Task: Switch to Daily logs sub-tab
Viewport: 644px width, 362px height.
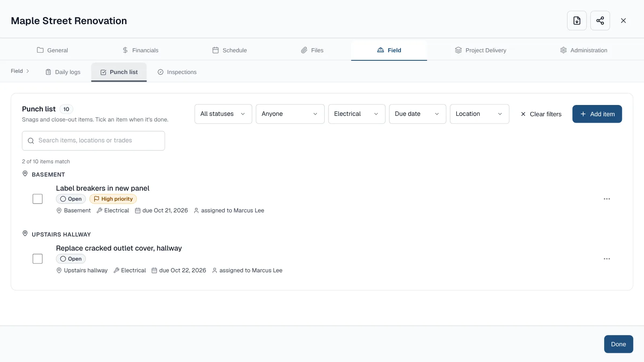Action: click(63, 72)
